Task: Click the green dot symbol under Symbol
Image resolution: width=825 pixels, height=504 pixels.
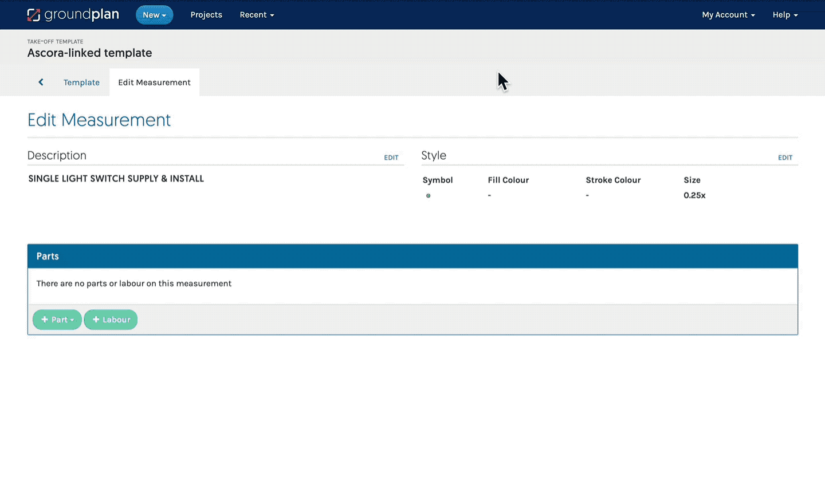Action: pyautogui.click(x=428, y=196)
